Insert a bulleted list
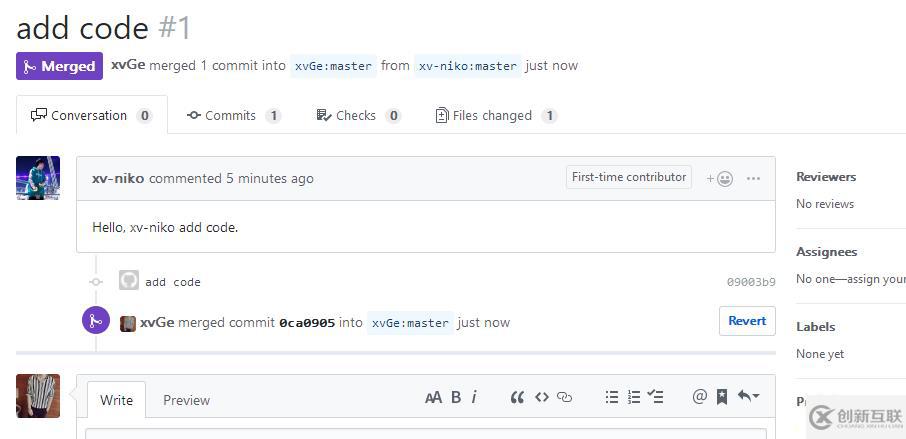906x439 pixels. point(611,398)
